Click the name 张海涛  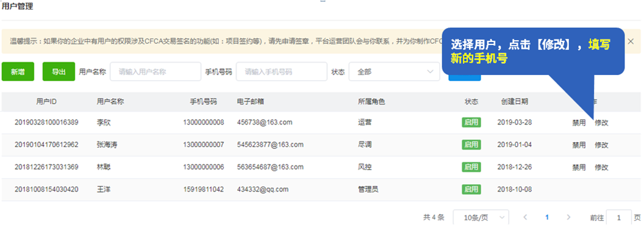click(x=107, y=145)
